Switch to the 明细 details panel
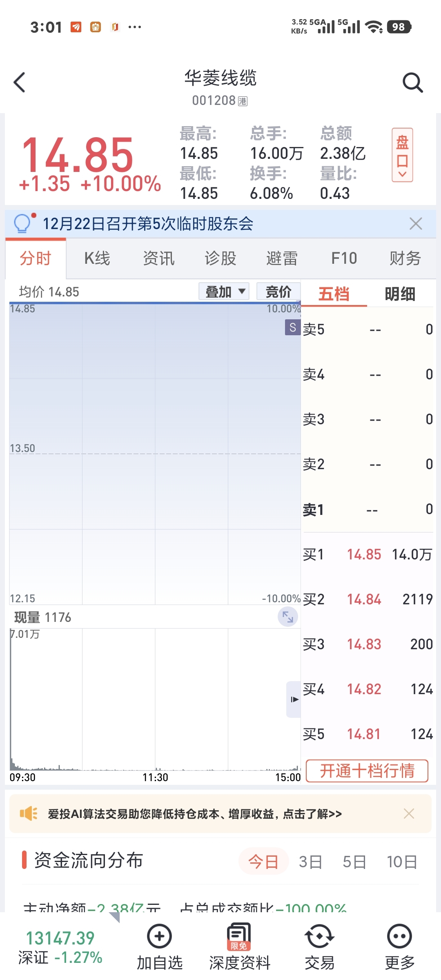This screenshot has height=980, width=441. [400, 294]
